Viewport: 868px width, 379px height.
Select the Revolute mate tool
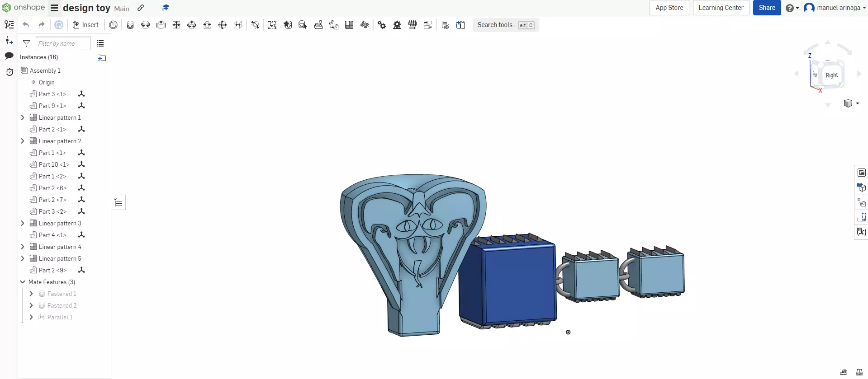click(x=146, y=25)
